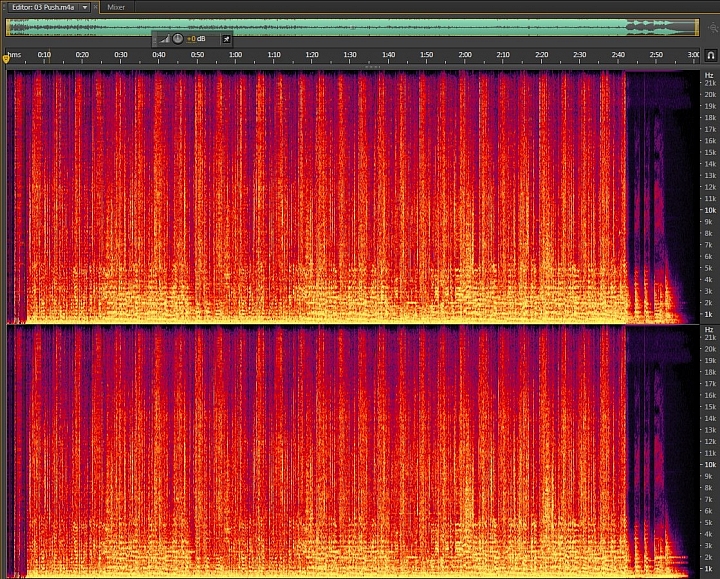Screen dimensions: 720x579
Task: Click the lower channel '1k' frequency label
Action: pos(709,568)
